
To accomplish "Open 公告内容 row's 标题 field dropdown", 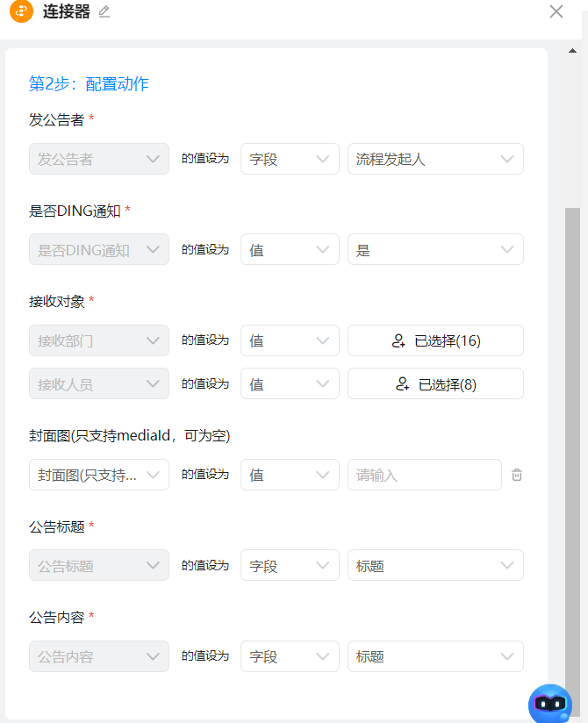I will coord(435,656).
